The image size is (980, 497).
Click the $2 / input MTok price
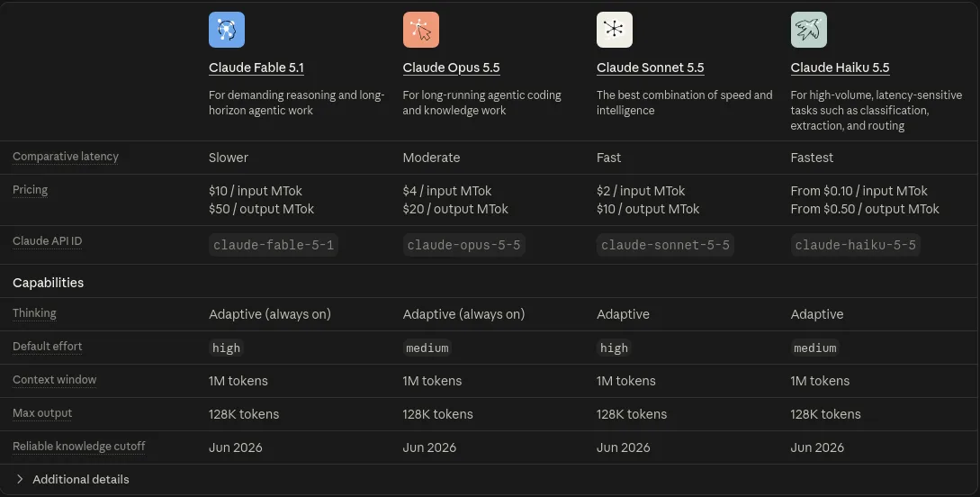pos(641,191)
